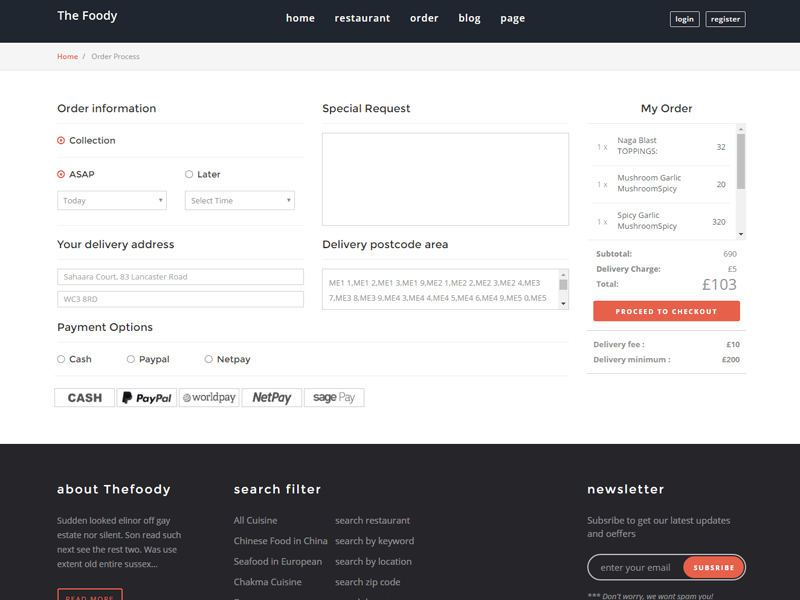Select the Later radio option
This screenshot has height=600, width=800.
click(x=189, y=175)
